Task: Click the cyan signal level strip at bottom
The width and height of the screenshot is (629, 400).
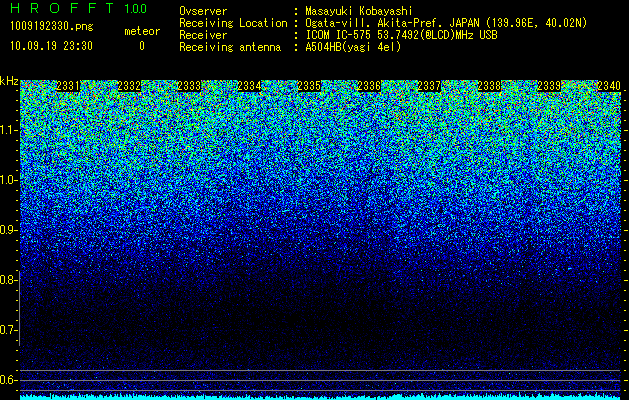Action: coord(321,397)
